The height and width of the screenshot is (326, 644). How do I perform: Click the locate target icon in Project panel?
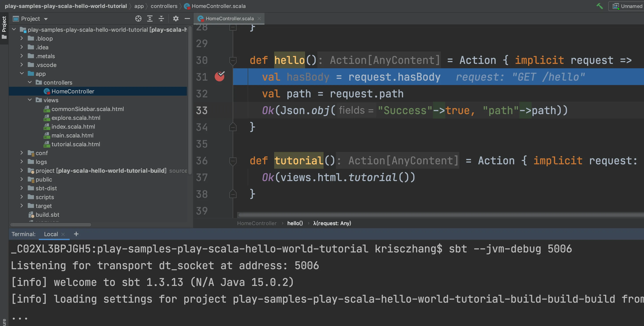coord(138,19)
